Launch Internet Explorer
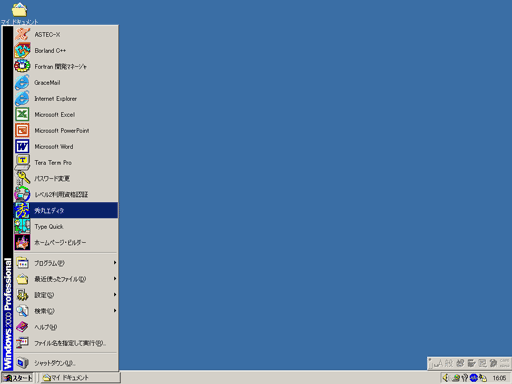The height and width of the screenshot is (384, 512). click(65, 98)
